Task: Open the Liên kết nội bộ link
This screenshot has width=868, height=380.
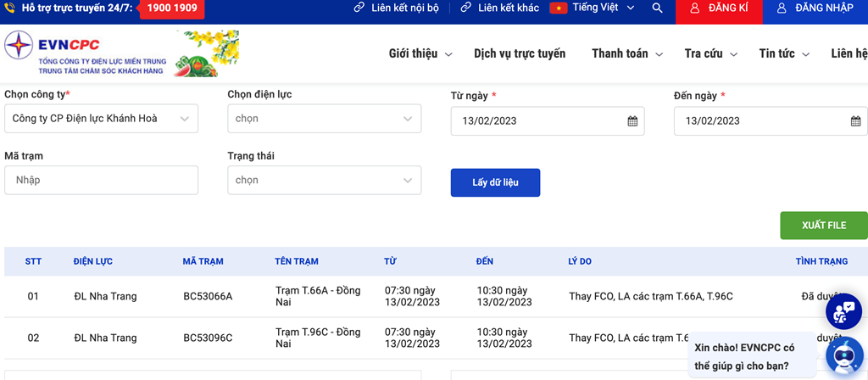Action: click(400, 8)
